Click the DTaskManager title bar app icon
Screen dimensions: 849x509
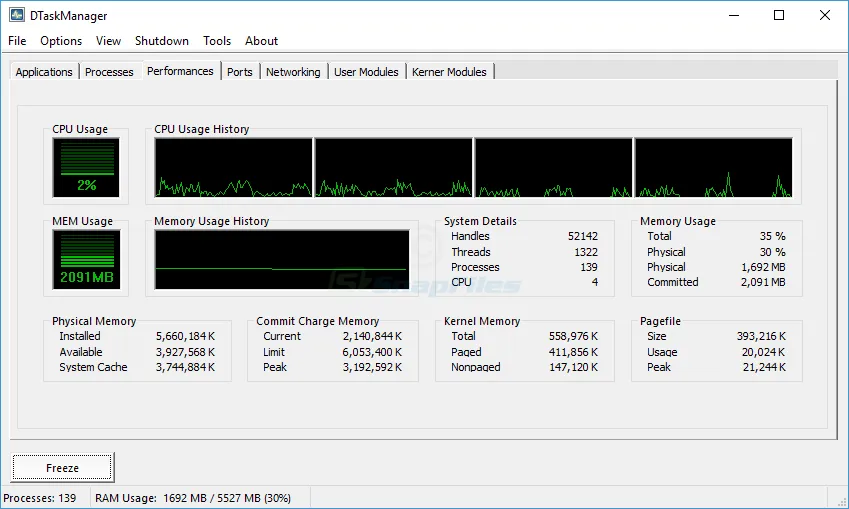coord(17,15)
